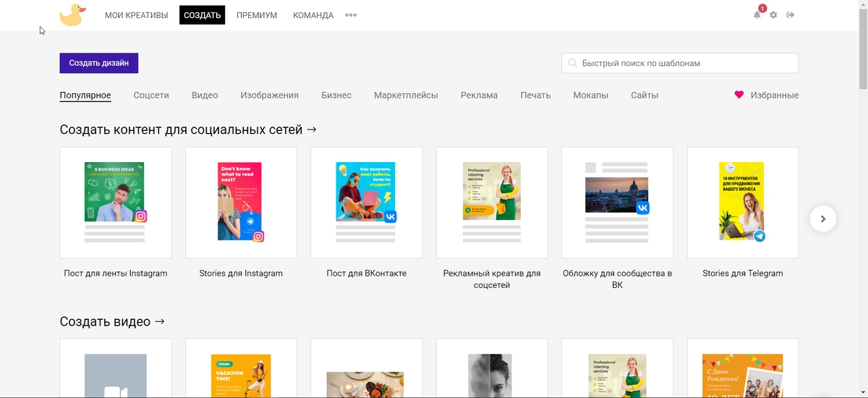Switch to the Изображения tab

270,96
